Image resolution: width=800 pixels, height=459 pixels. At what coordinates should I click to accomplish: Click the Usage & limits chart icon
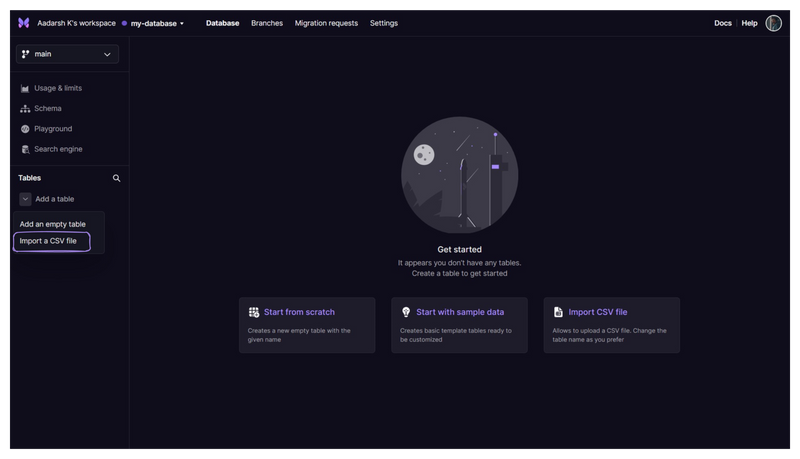25,88
